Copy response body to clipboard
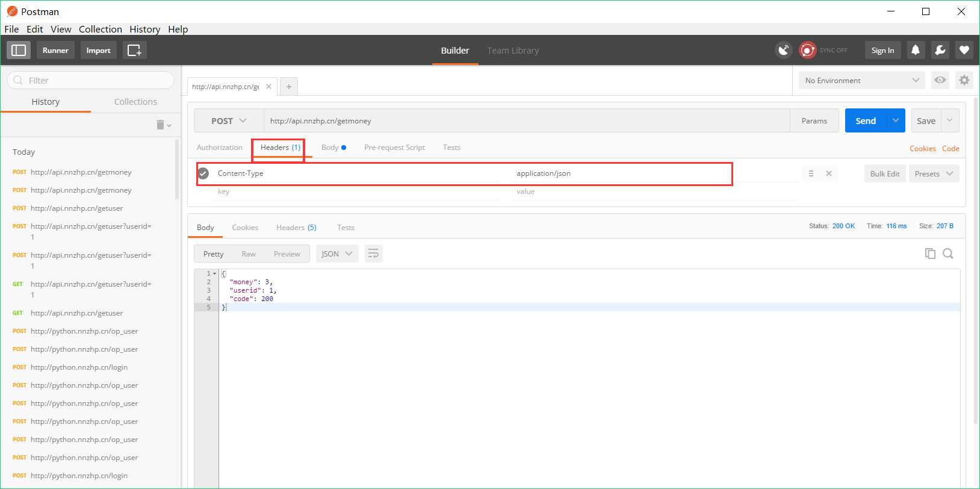Viewport: 980px width, 489px height. tap(930, 254)
